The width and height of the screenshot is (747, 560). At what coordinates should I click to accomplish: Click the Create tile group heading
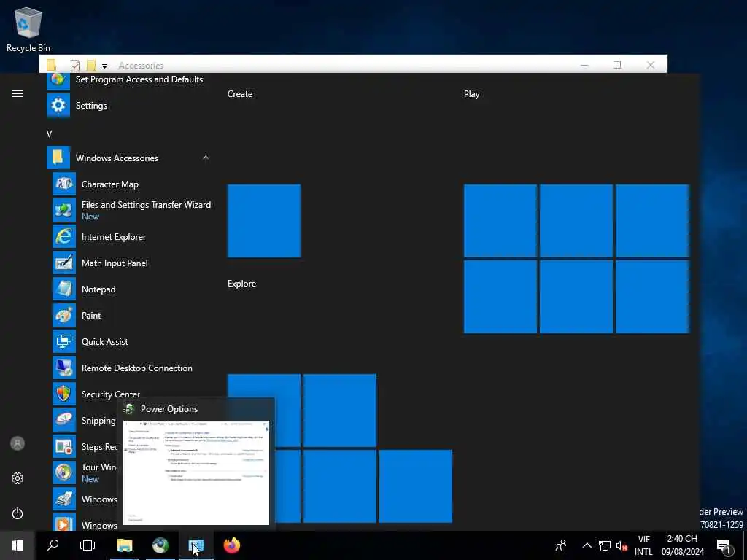(x=239, y=94)
